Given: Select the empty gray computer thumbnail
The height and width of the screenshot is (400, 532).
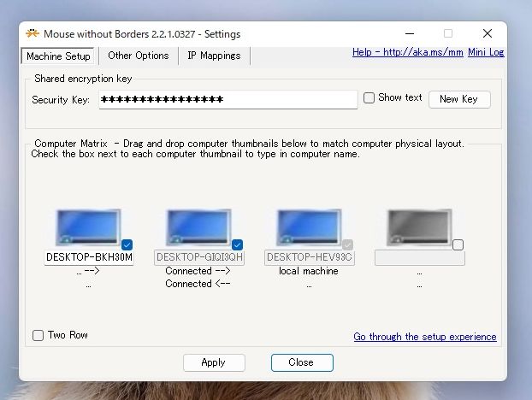Looking at the screenshot, I should point(419,227).
